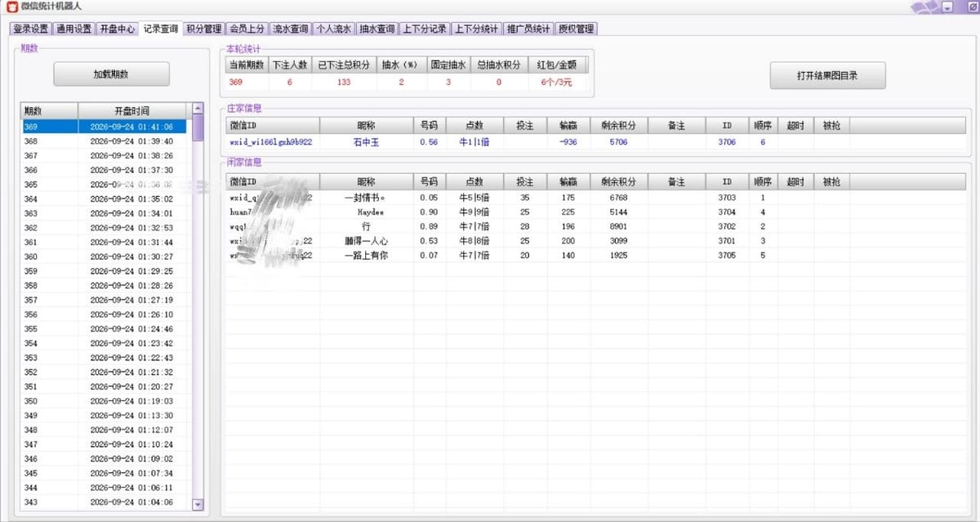Open the 通用设置 tab
The width and height of the screenshot is (980, 522).
tap(74, 29)
